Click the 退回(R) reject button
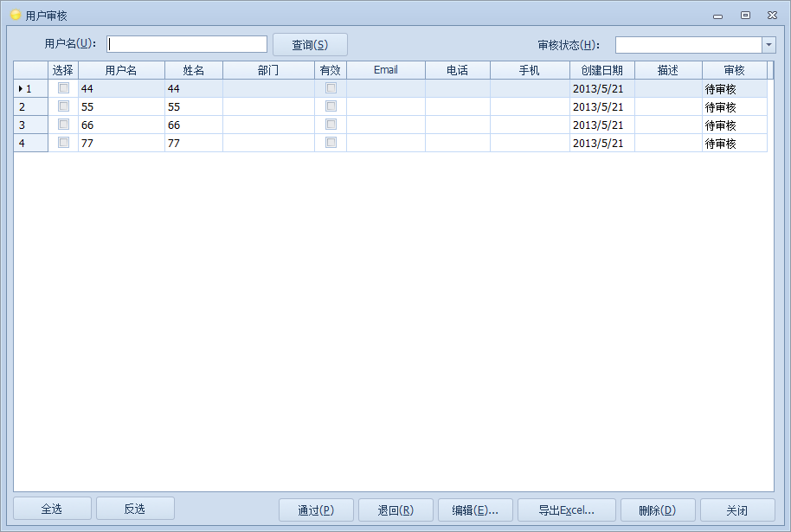This screenshot has height=532, width=791. coord(395,510)
